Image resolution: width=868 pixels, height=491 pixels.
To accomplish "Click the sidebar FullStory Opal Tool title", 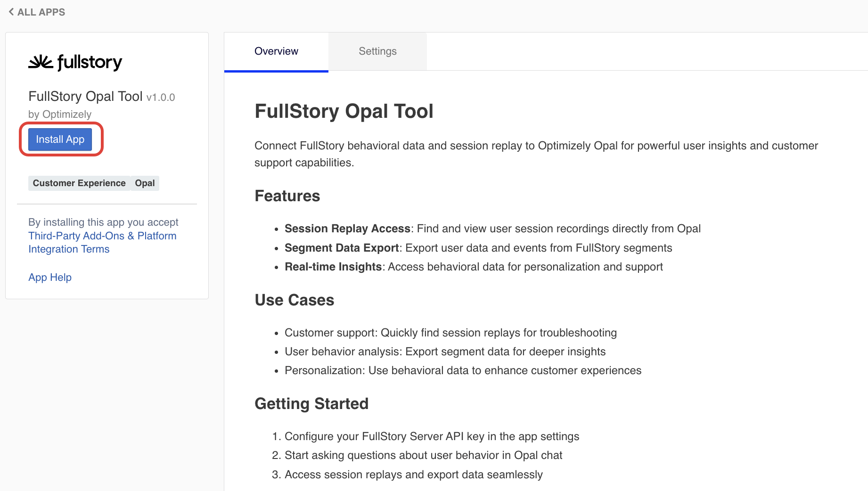I will coord(85,97).
